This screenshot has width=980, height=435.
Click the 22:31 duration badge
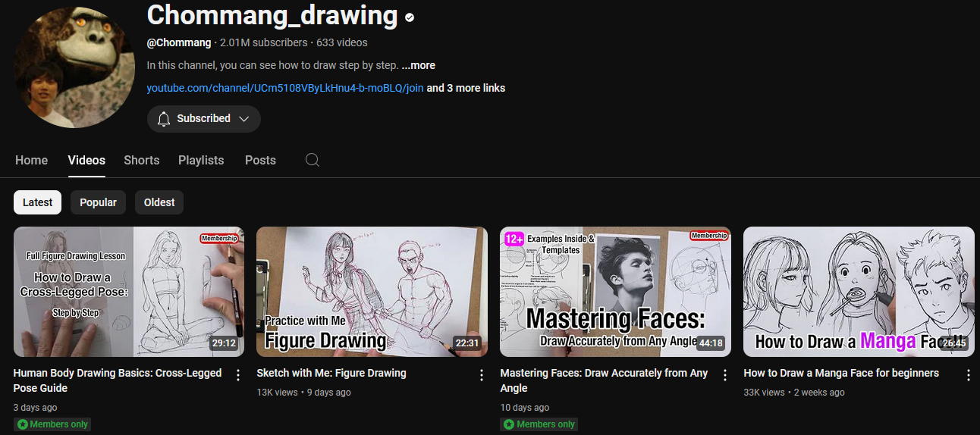coord(467,343)
